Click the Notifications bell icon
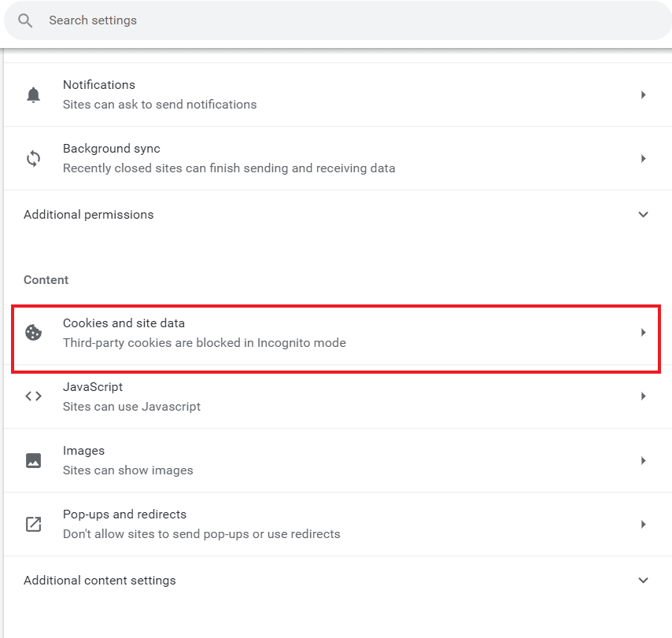The height and width of the screenshot is (638, 672). (x=33, y=94)
